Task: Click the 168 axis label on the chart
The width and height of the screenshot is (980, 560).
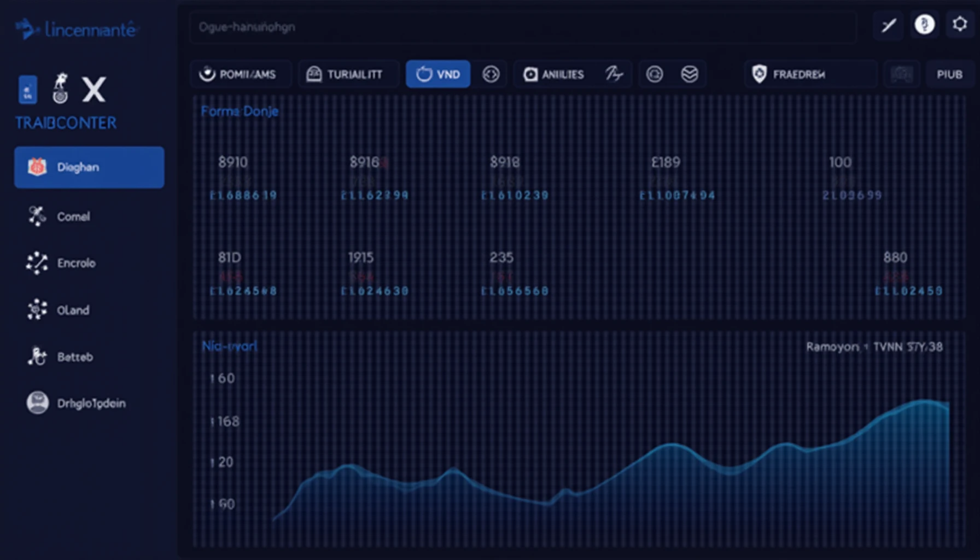Action: point(225,422)
